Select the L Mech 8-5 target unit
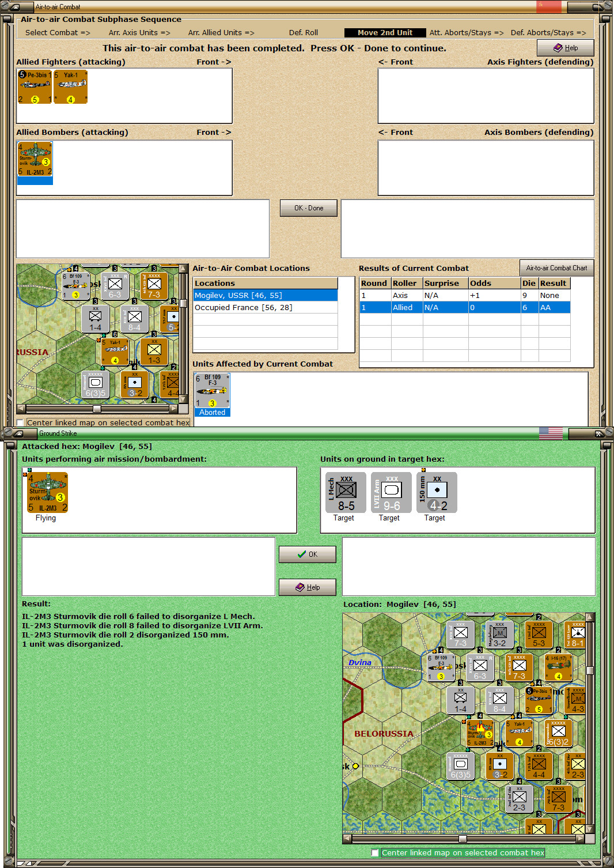The image size is (614, 868). [346, 493]
